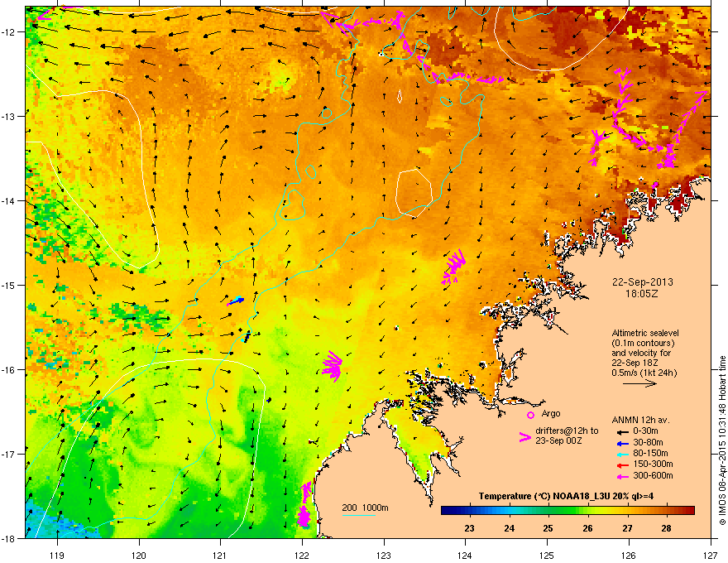
Task: Click the 300-600m depth label
Action: pos(653,476)
